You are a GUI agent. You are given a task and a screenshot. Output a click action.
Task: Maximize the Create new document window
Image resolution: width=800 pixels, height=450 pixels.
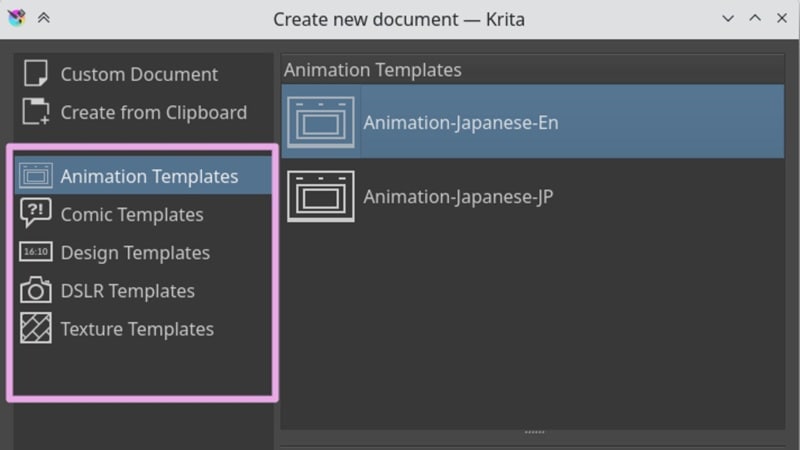tap(755, 18)
